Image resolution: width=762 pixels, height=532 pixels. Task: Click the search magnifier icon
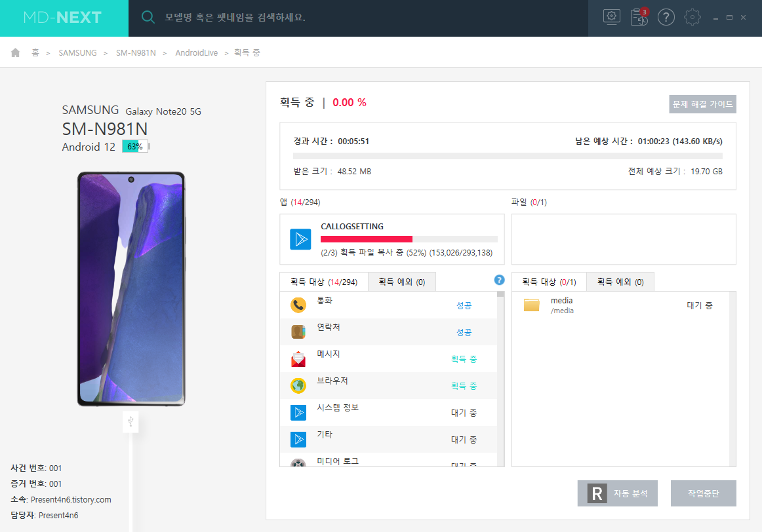pyautogui.click(x=148, y=18)
